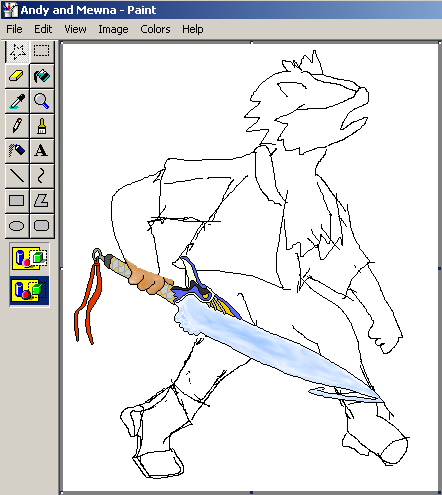The height and width of the screenshot is (495, 442).
Task: Open the Image menu
Action: [x=113, y=29]
